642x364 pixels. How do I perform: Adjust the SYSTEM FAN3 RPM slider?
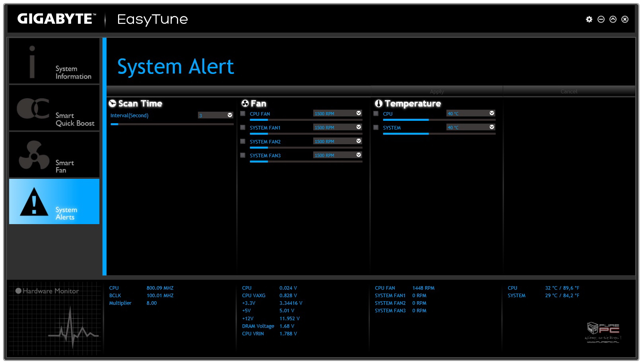[306, 161]
